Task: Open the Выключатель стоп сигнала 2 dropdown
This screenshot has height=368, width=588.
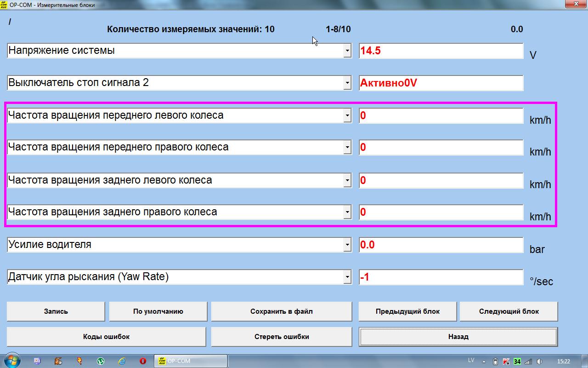Action: click(347, 83)
